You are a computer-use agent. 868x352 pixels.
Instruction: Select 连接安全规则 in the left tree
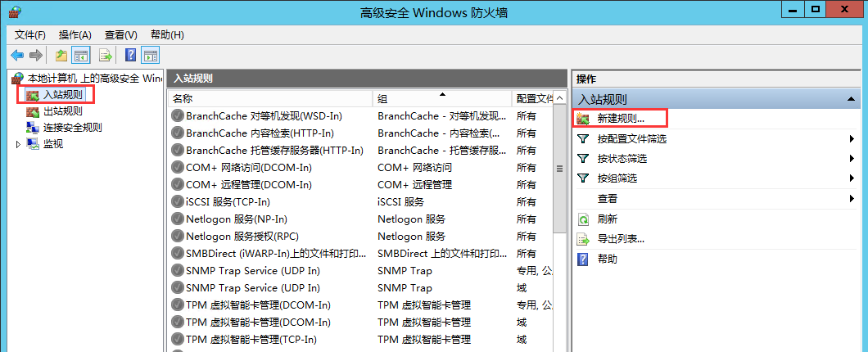73,128
